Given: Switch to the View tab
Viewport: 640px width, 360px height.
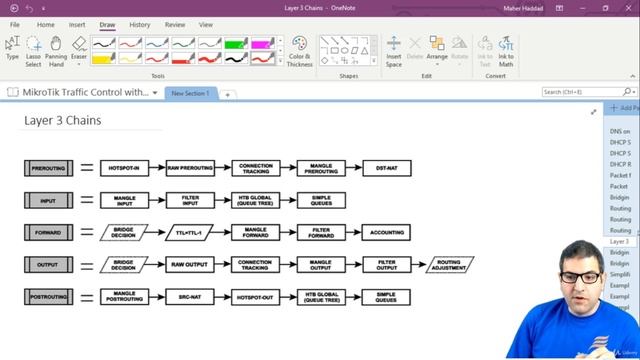Looking at the screenshot, I should point(206,24).
